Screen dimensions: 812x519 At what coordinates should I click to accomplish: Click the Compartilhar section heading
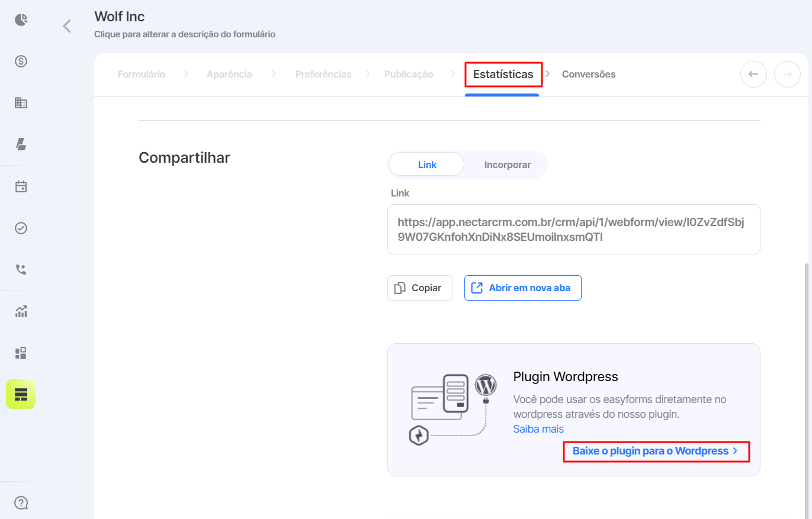(x=184, y=157)
